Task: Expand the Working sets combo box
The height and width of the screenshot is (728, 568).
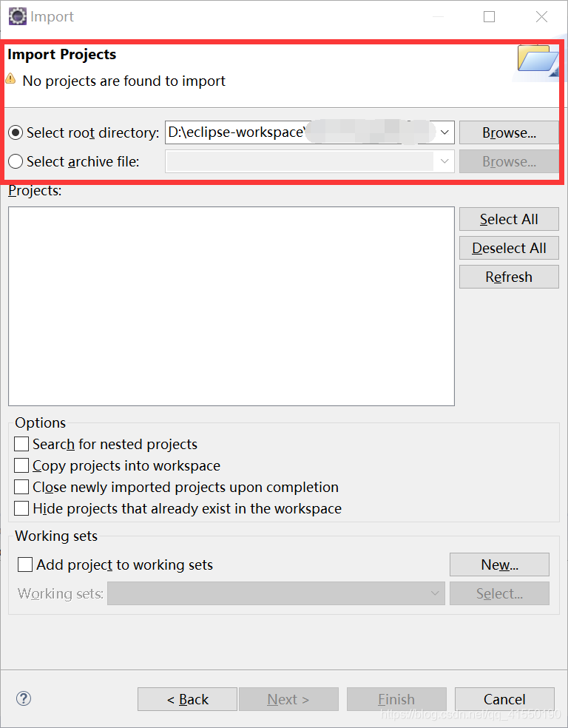Action: pyautogui.click(x=276, y=593)
